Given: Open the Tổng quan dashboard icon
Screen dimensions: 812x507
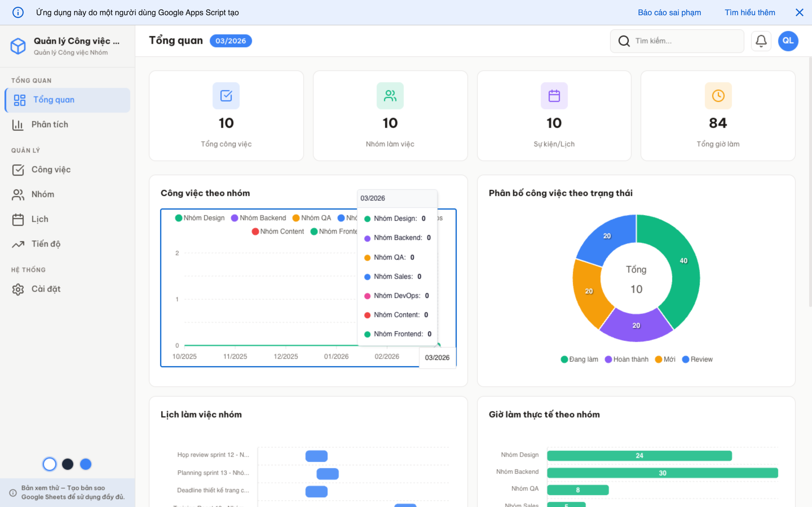Looking at the screenshot, I should click(x=19, y=100).
